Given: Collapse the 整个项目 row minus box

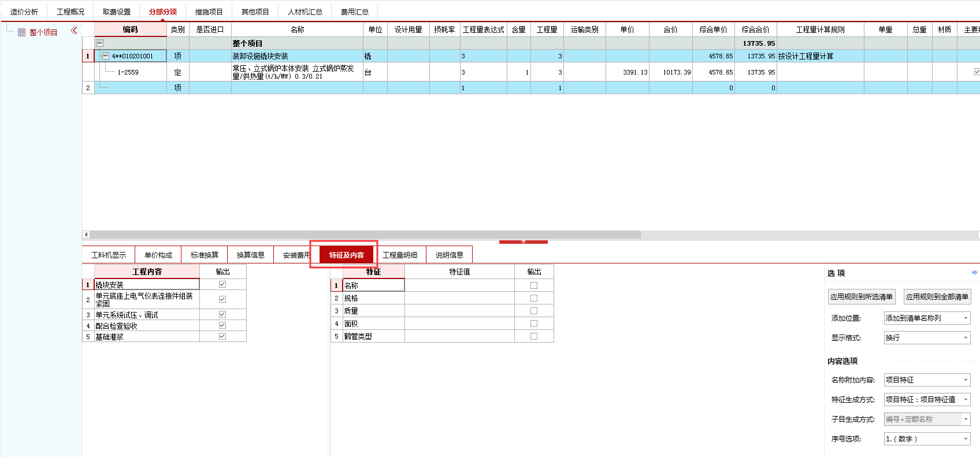Looking at the screenshot, I should click(x=99, y=43).
